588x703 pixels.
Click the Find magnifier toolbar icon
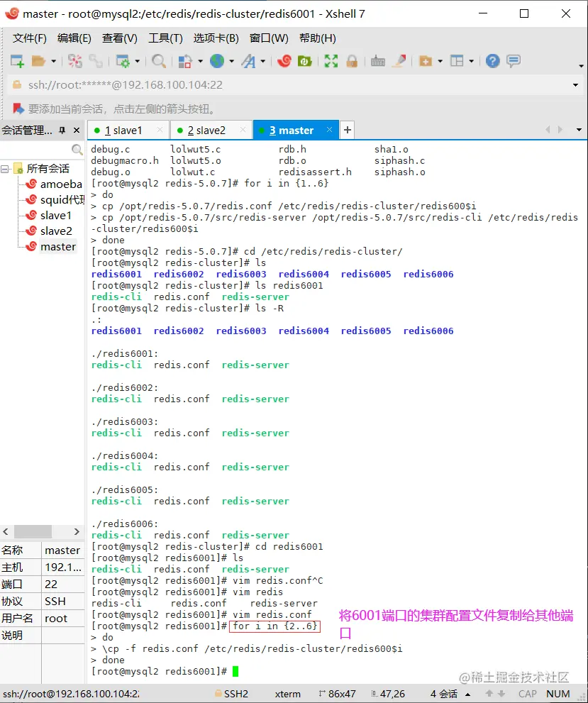pos(159,61)
